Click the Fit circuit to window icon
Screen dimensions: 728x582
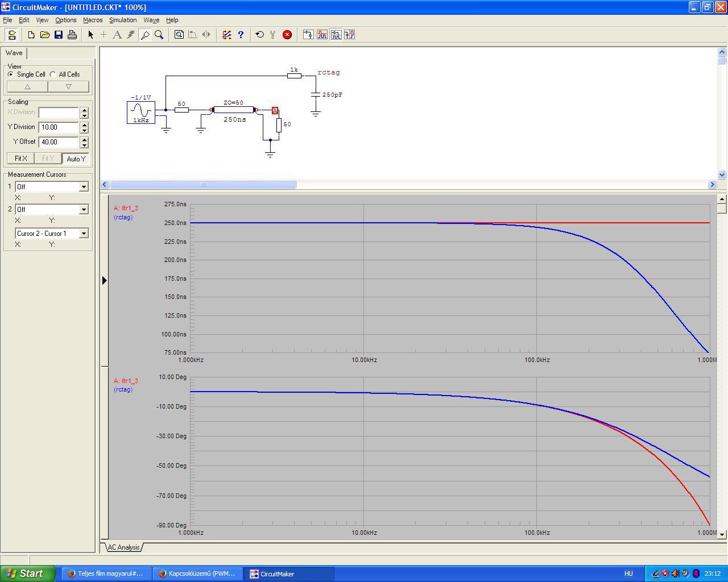pyautogui.click(x=179, y=35)
